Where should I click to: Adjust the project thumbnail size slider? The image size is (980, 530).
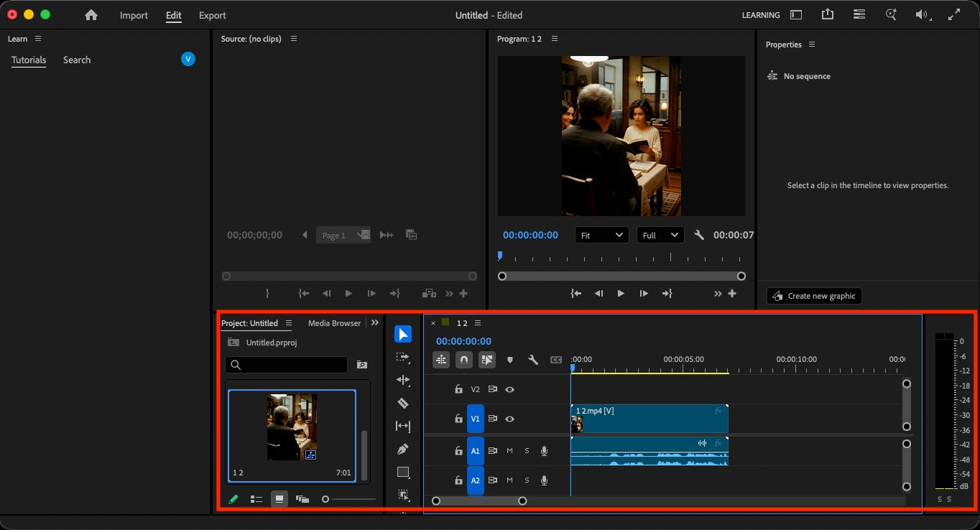tap(348, 499)
